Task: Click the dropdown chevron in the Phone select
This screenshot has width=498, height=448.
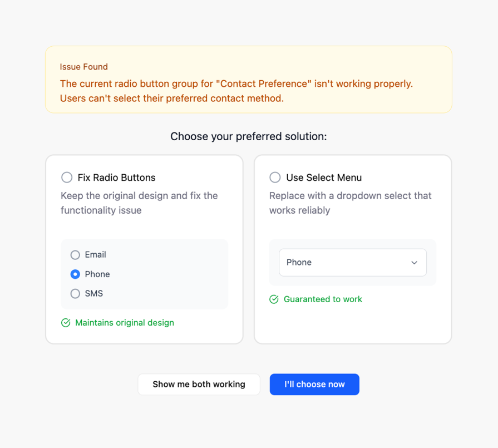Action: pyautogui.click(x=414, y=263)
